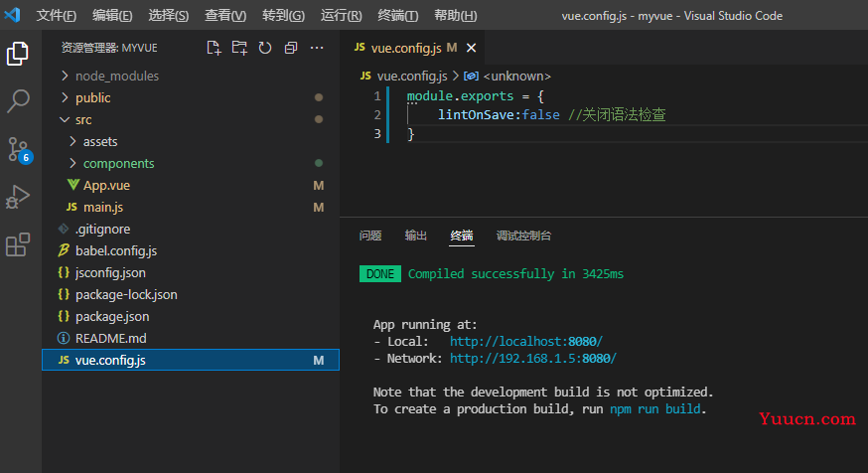Select vue.config.js in the file tree
Viewport: 868px width, 473px height.
point(191,360)
